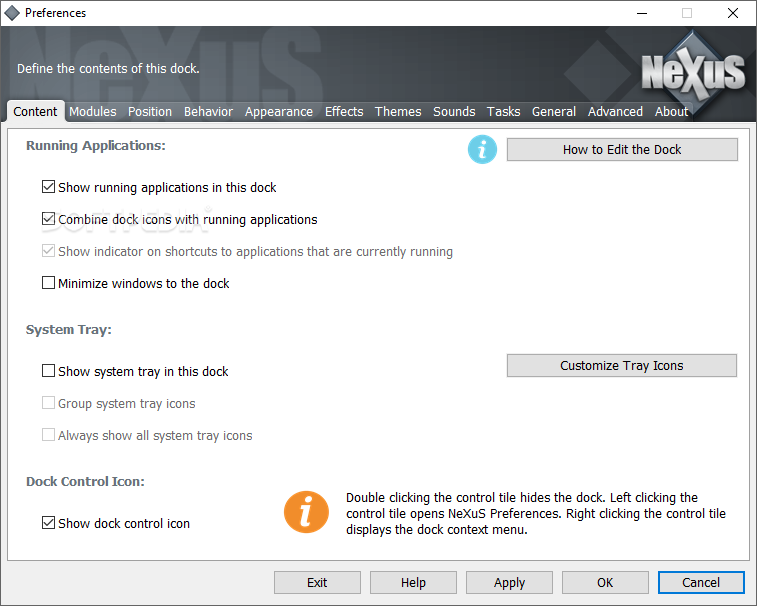This screenshot has width=757, height=606.
Task: Click the Dock Control Icon heading
Action: (85, 481)
